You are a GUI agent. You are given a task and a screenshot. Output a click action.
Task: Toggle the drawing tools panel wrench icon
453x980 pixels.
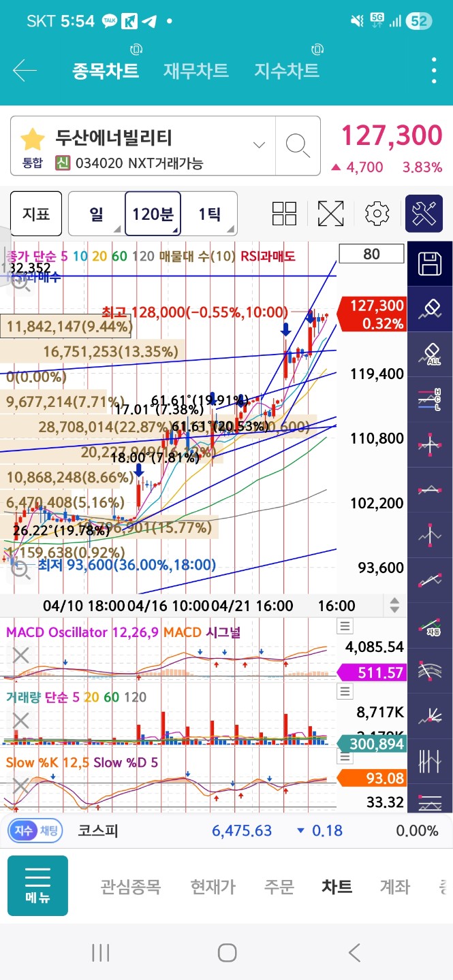pyautogui.click(x=424, y=214)
